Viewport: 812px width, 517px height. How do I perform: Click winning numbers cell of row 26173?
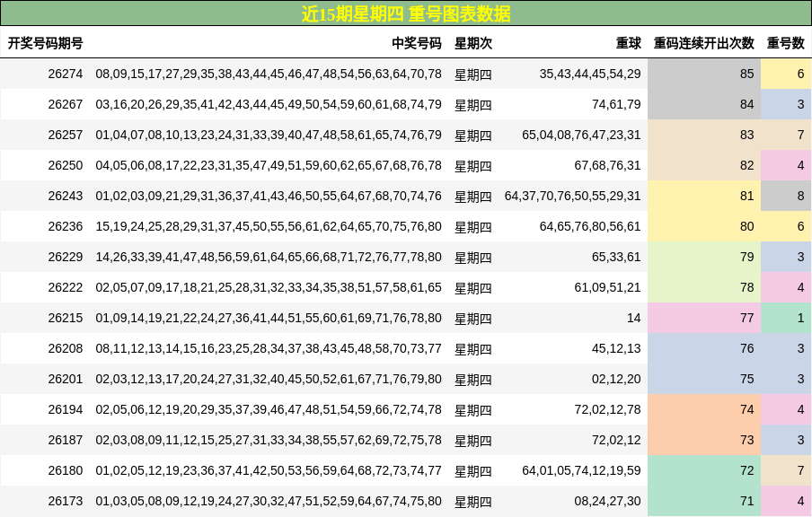pyautogui.click(x=269, y=502)
